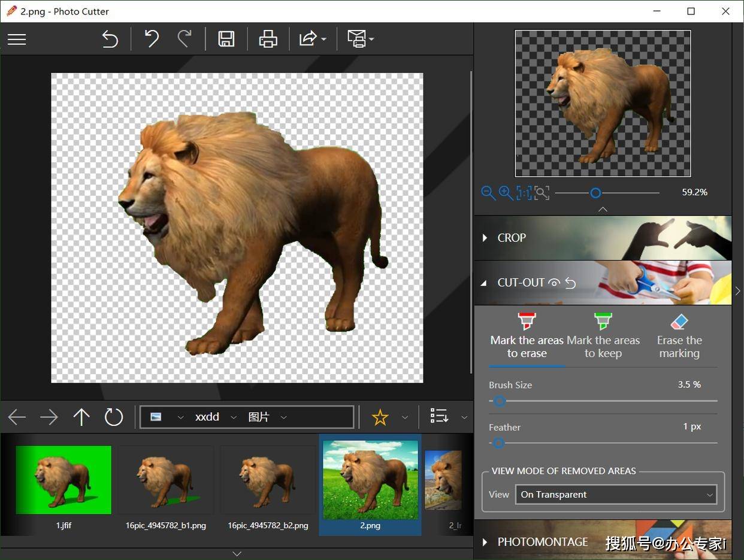Click the share export icon
The height and width of the screenshot is (560, 744).
coord(308,40)
